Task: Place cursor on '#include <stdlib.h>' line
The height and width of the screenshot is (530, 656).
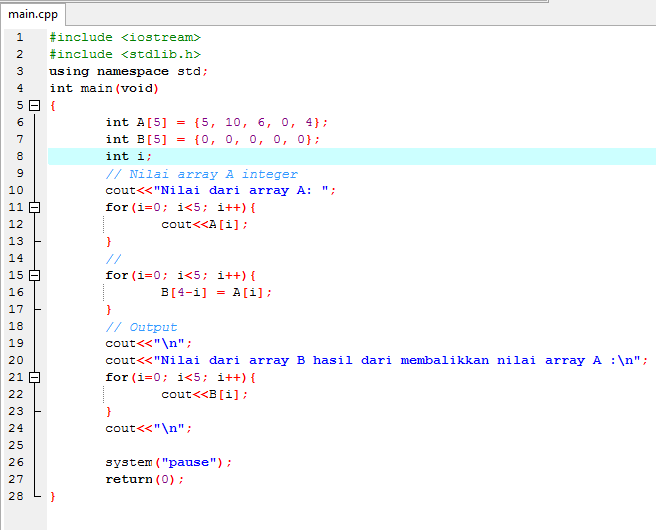Action: tap(125, 54)
